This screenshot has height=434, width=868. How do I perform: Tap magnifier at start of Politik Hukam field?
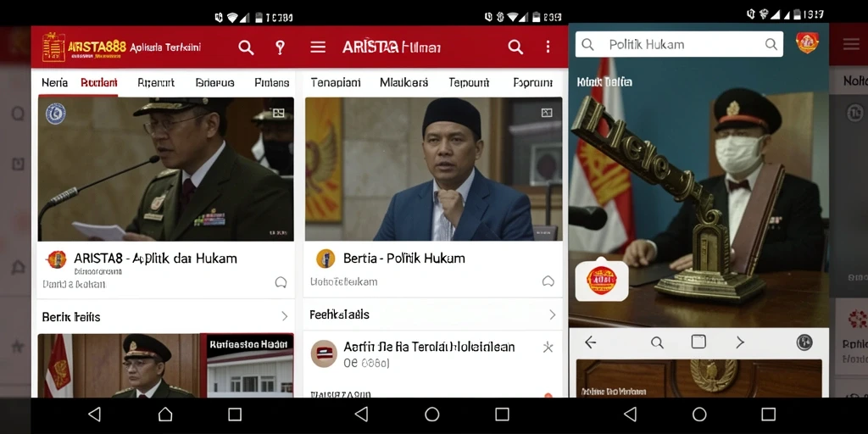[588, 44]
